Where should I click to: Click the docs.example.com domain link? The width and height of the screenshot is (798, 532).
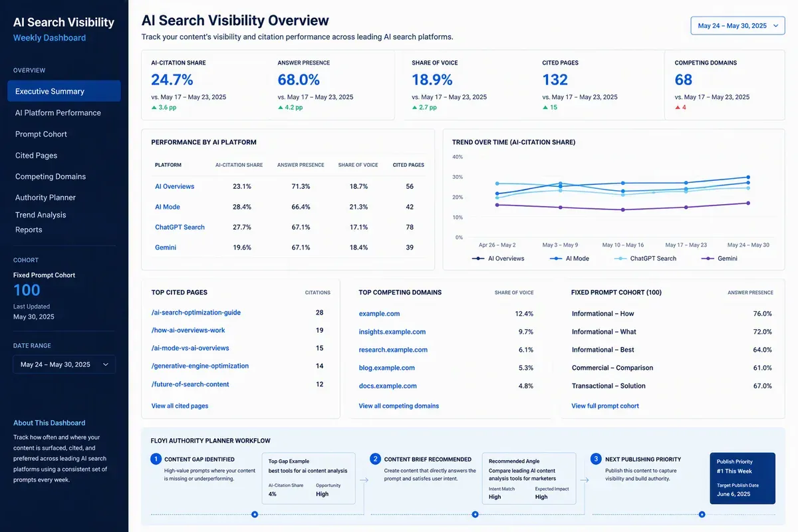pos(388,386)
